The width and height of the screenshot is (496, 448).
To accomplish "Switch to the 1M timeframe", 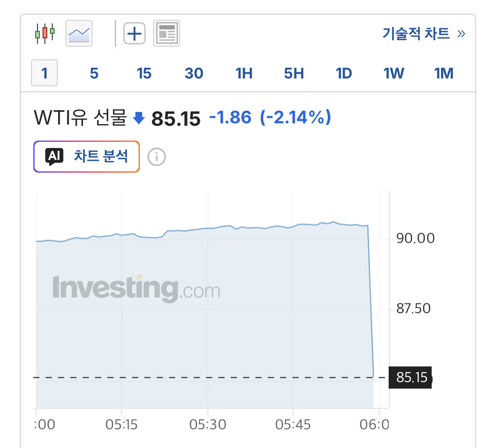I will (x=444, y=73).
